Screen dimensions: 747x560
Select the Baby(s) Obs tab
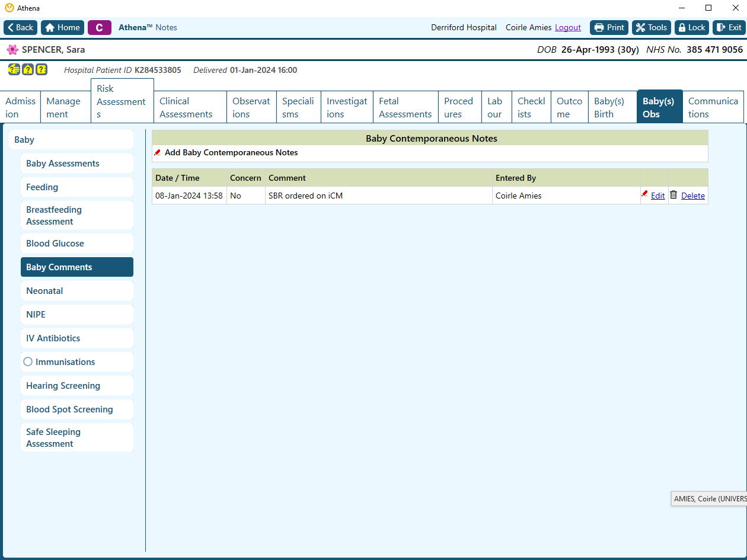point(660,107)
